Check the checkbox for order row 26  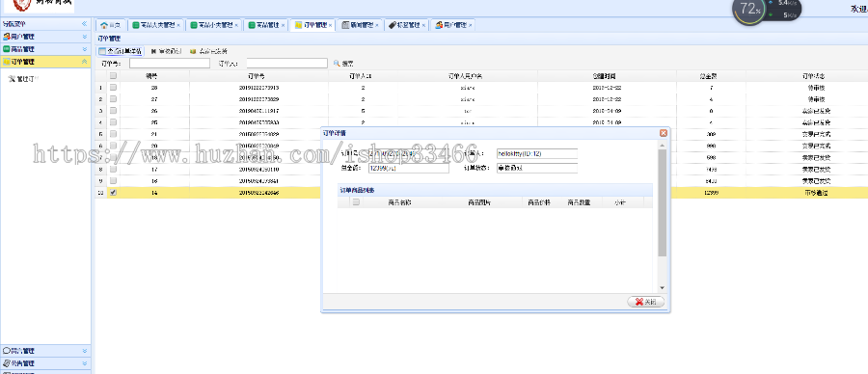tap(113, 111)
